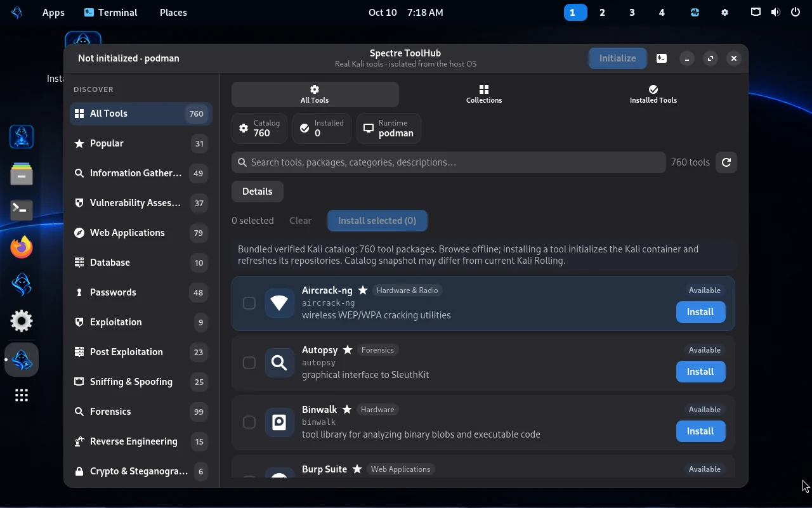Install Autopsy

click(700, 372)
